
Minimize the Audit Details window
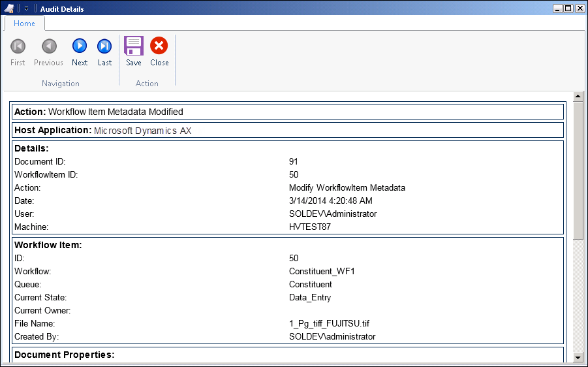click(x=558, y=8)
